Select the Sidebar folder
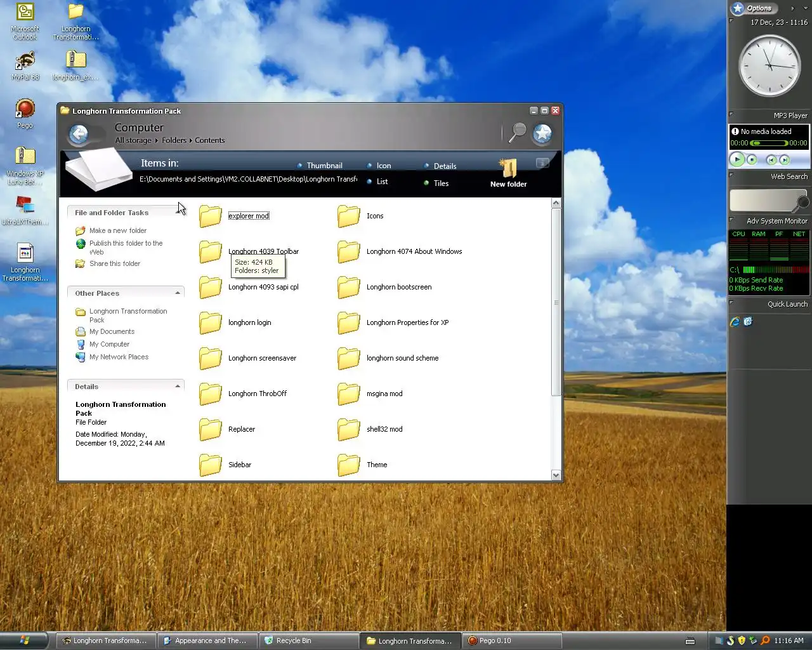The image size is (812, 650). (225, 465)
